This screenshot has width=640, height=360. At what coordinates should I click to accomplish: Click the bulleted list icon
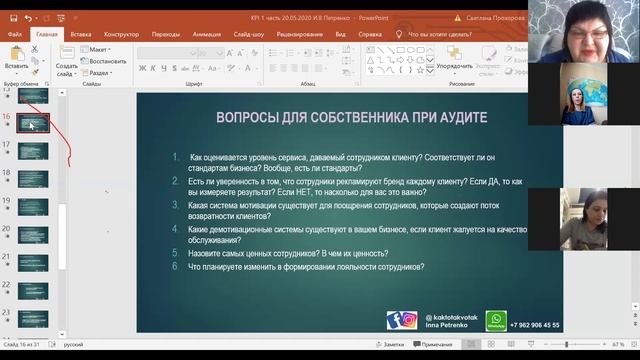273,53
